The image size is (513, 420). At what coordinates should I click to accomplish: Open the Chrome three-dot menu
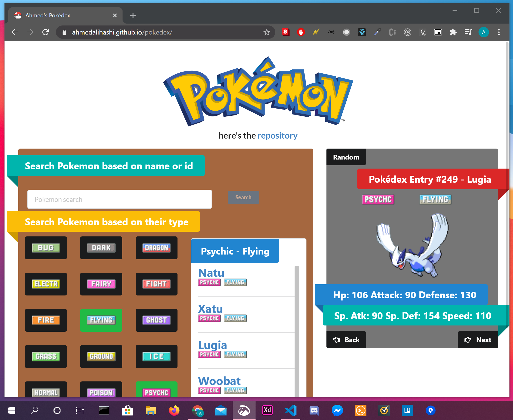coord(499,32)
